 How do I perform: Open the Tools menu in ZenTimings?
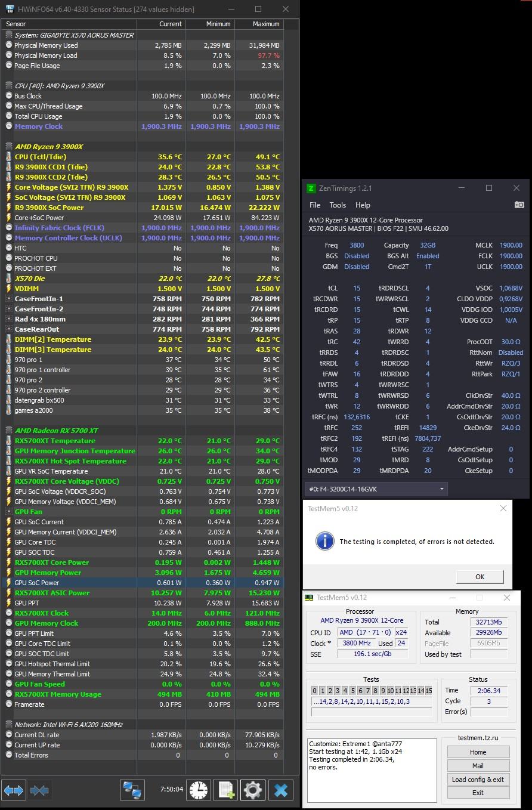(x=338, y=205)
